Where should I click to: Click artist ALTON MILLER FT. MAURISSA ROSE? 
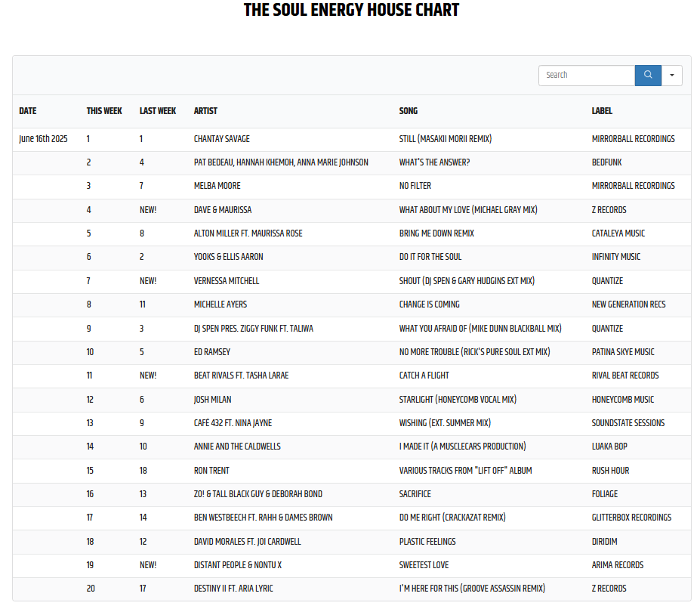248,233
